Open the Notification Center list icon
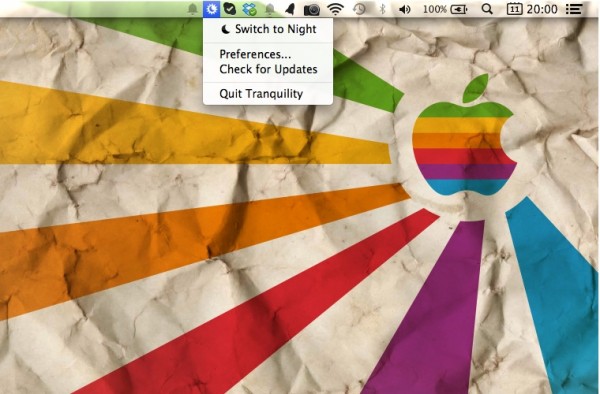The image size is (600, 394). 574,9
